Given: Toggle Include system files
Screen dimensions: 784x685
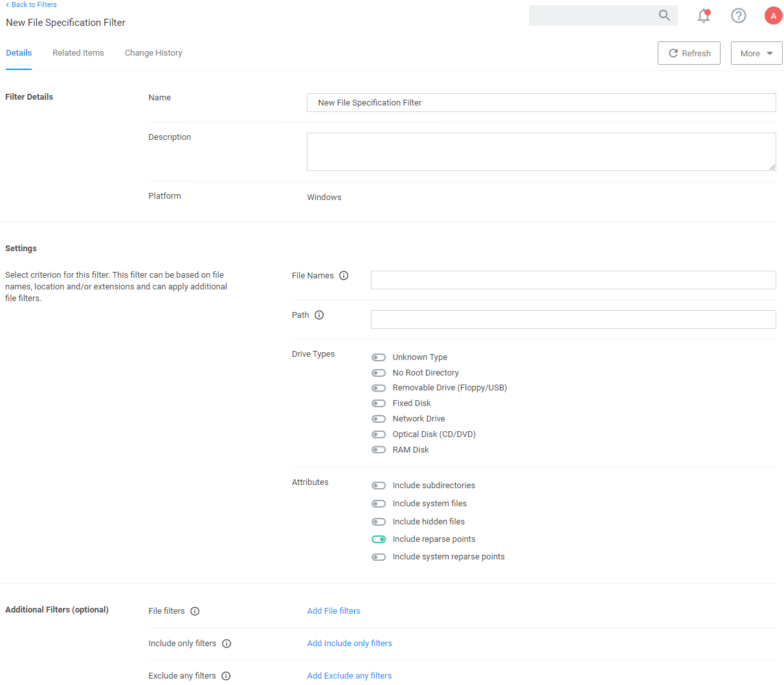Looking at the screenshot, I should [379, 504].
